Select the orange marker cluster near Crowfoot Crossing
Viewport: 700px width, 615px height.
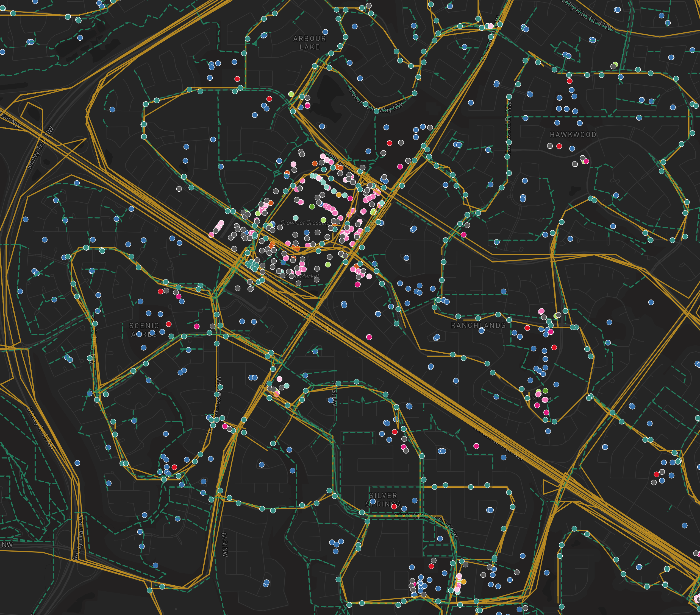click(x=339, y=168)
